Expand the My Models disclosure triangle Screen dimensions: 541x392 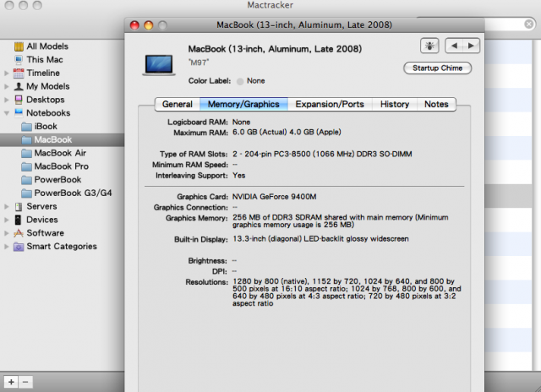coord(6,86)
